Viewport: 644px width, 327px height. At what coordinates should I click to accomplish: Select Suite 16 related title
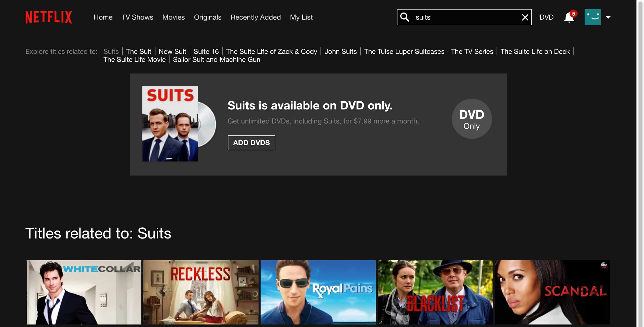206,51
